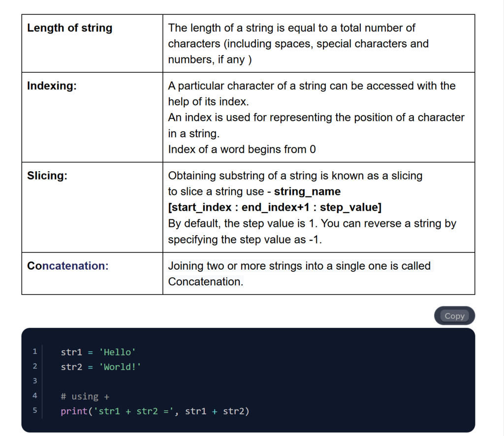504x436 pixels.
Task: Click line number 3 in code gutter
Action: point(35,381)
